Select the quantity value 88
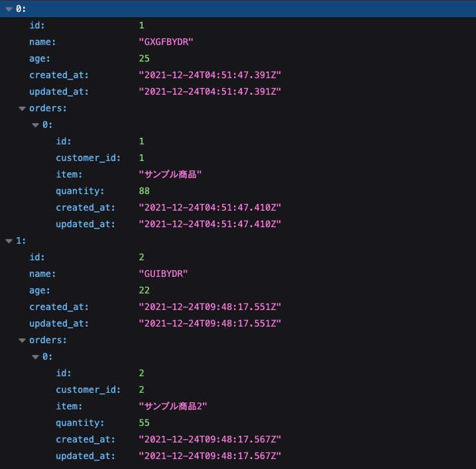The height and width of the screenshot is (469, 476). point(144,191)
